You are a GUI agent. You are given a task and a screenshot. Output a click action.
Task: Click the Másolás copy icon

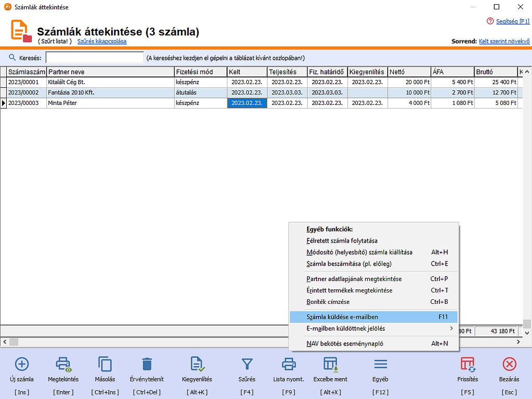(x=105, y=364)
